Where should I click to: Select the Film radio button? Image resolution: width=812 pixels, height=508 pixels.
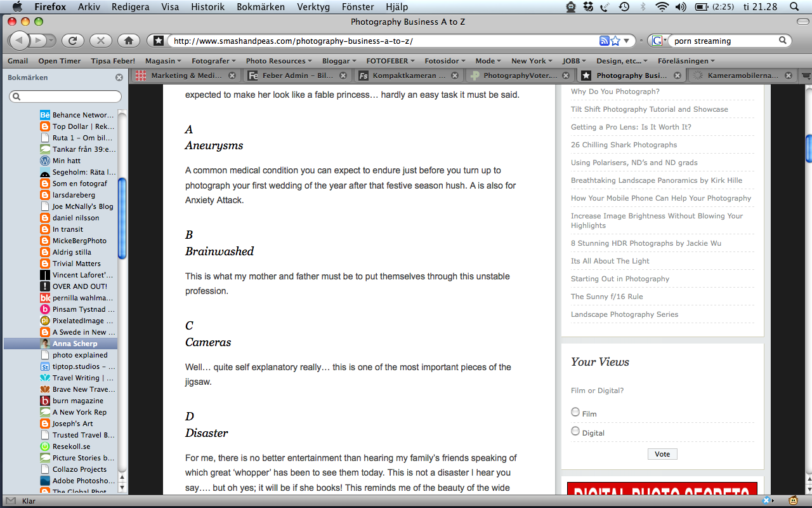(575, 412)
